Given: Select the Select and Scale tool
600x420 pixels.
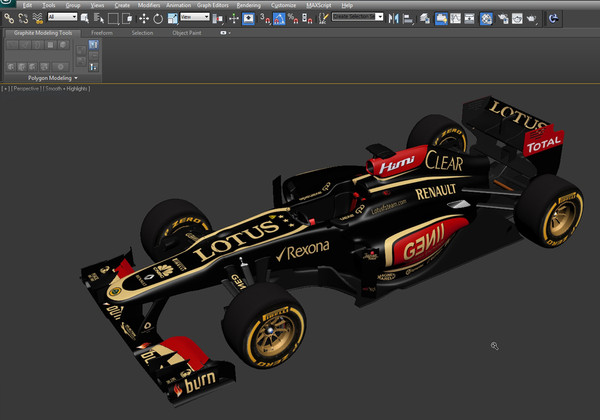Looking at the screenshot, I should coord(173,18).
